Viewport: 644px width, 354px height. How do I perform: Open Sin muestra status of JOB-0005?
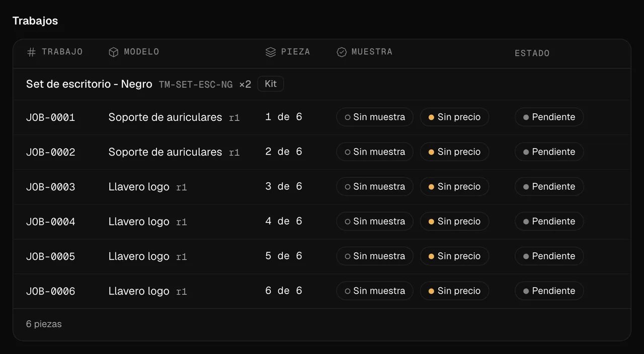[x=375, y=256]
